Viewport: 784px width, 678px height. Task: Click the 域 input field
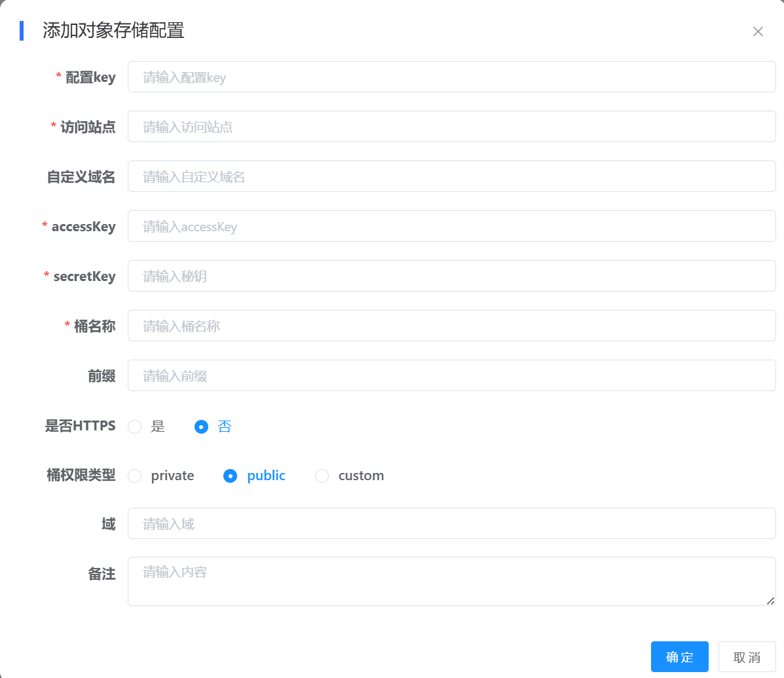pyautogui.click(x=451, y=524)
